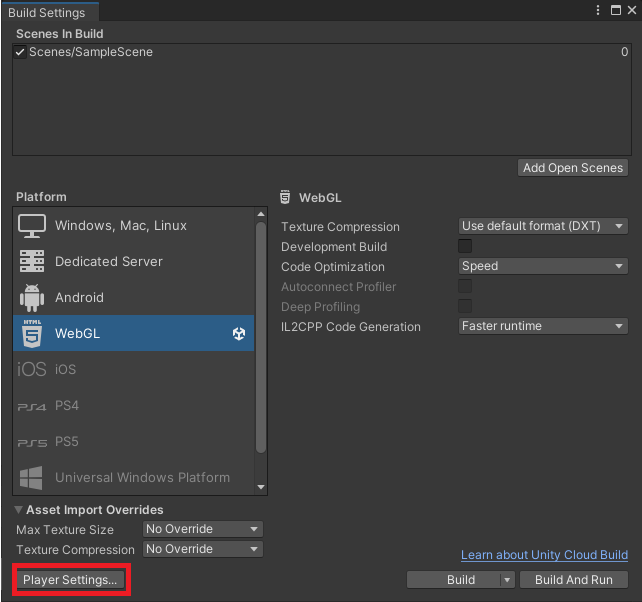Click the Development Build label

[x=334, y=247]
